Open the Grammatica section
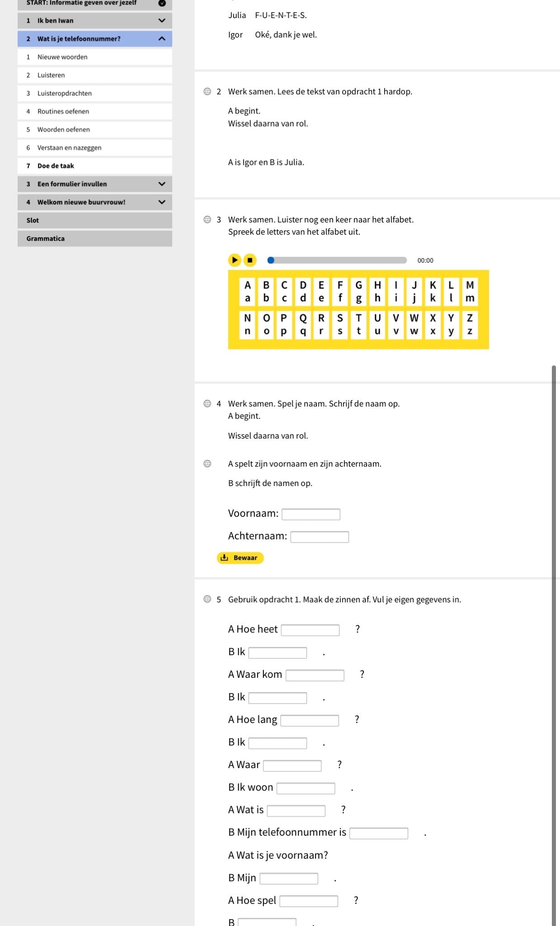The width and height of the screenshot is (560, 926). click(x=94, y=238)
